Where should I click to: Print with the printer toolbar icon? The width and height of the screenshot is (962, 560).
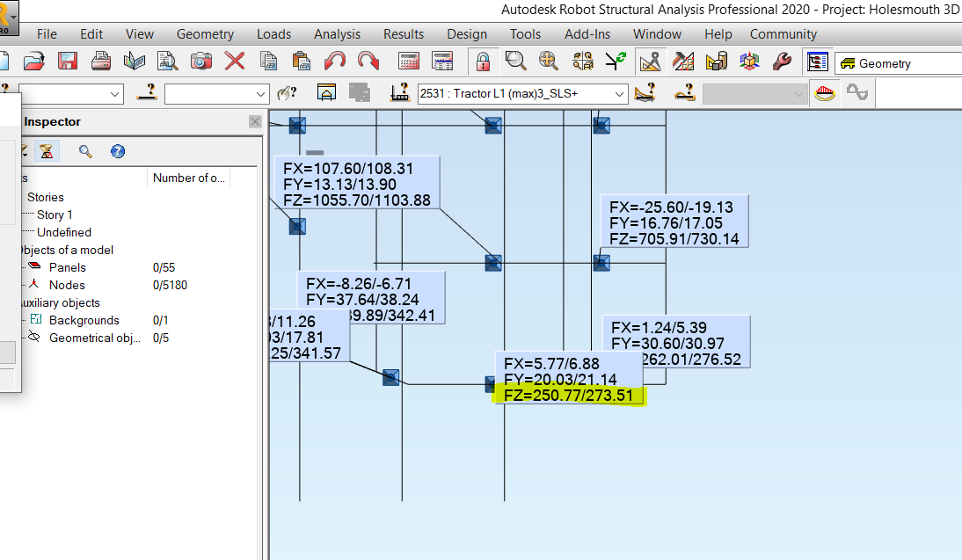(100, 62)
